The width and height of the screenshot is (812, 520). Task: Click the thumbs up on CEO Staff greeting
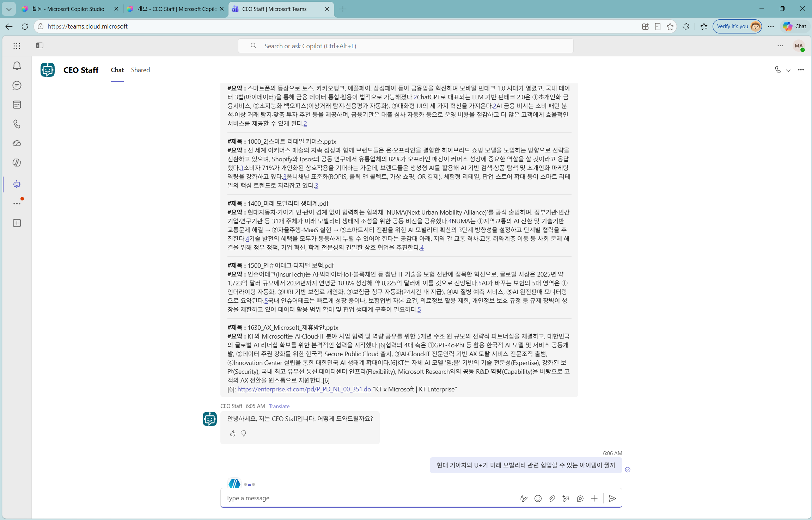click(232, 433)
